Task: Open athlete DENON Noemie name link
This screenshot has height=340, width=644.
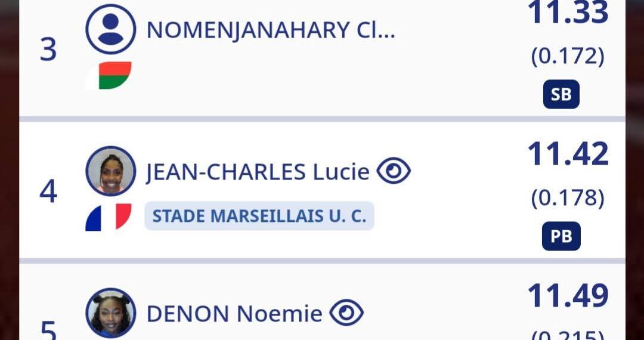Action: (x=234, y=313)
